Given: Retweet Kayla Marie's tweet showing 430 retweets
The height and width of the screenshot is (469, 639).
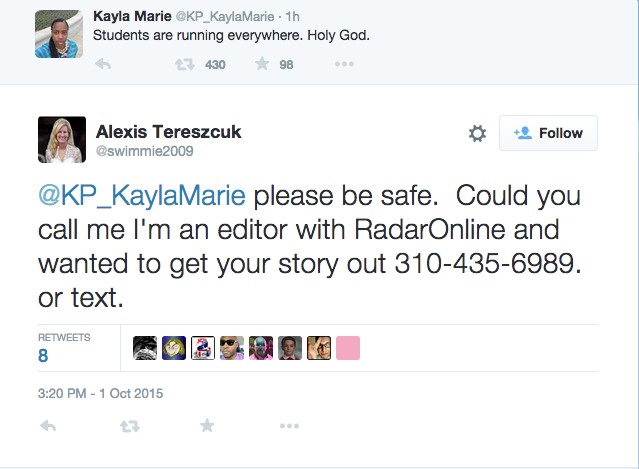Looking at the screenshot, I should [x=185, y=64].
